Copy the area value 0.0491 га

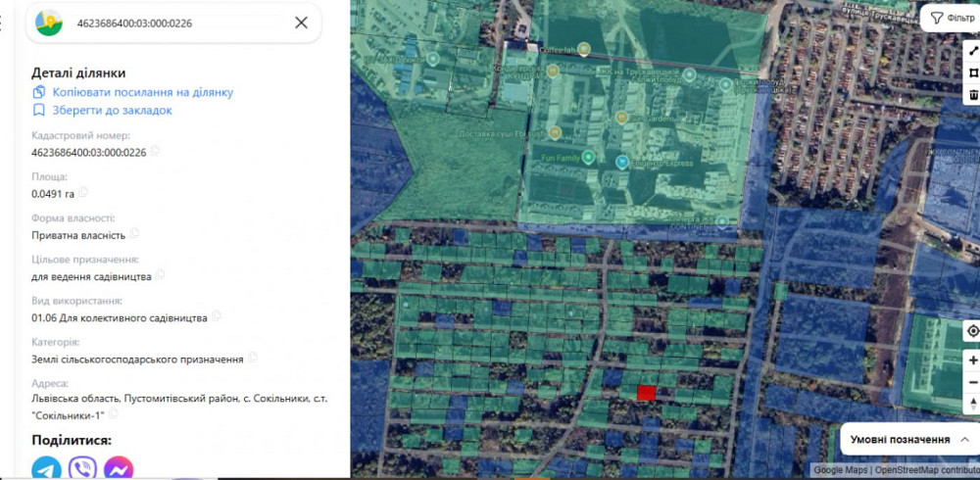83,193
